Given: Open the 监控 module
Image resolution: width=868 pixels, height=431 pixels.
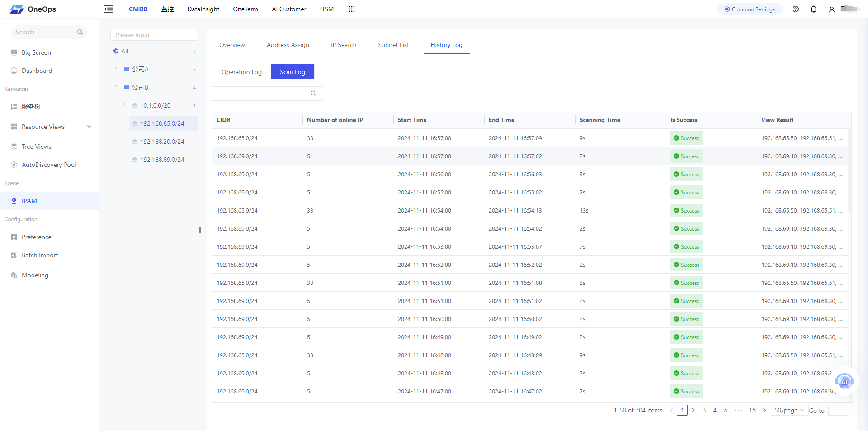Looking at the screenshot, I should 168,9.
